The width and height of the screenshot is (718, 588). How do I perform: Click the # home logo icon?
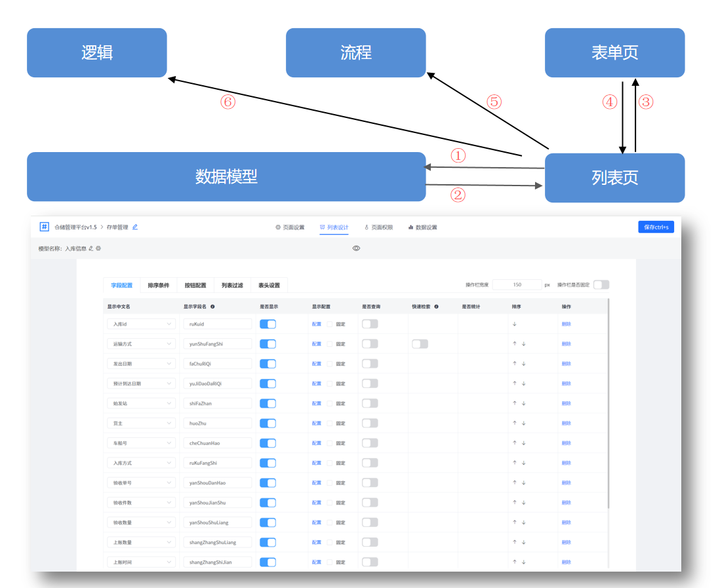[x=45, y=227]
